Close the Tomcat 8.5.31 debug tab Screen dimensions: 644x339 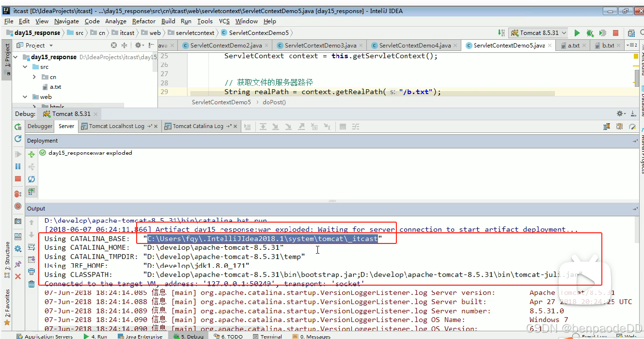(x=95, y=114)
